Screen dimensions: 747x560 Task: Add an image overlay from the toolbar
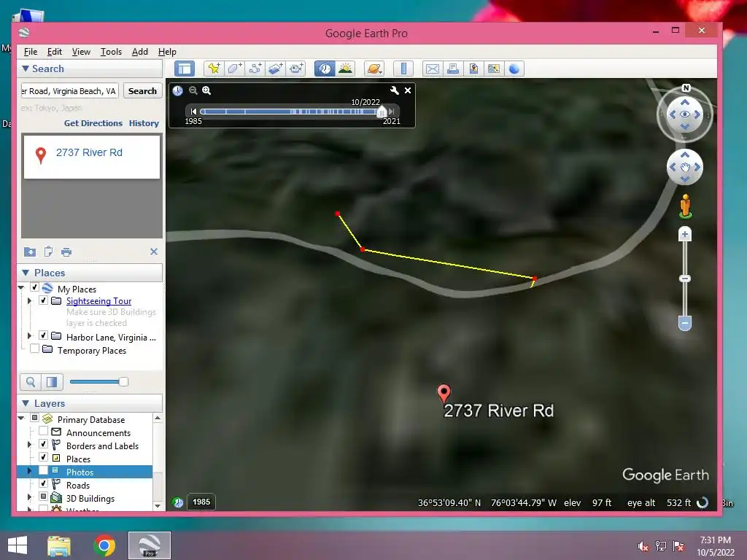[275, 69]
